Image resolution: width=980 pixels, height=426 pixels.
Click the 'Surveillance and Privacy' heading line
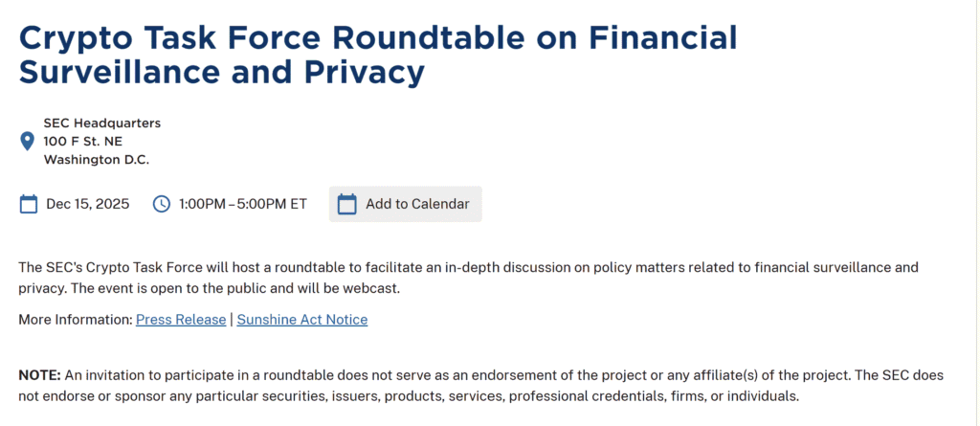(220, 72)
